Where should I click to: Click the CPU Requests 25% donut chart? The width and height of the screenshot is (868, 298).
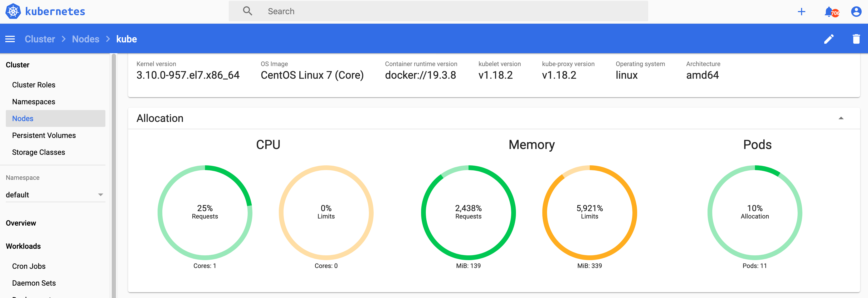(205, 212)
